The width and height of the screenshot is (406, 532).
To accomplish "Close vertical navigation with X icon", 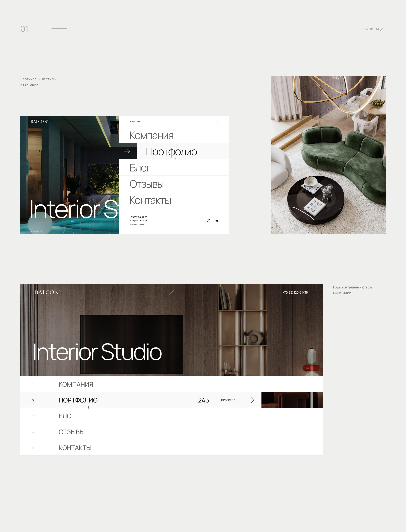I will (217, 122).
